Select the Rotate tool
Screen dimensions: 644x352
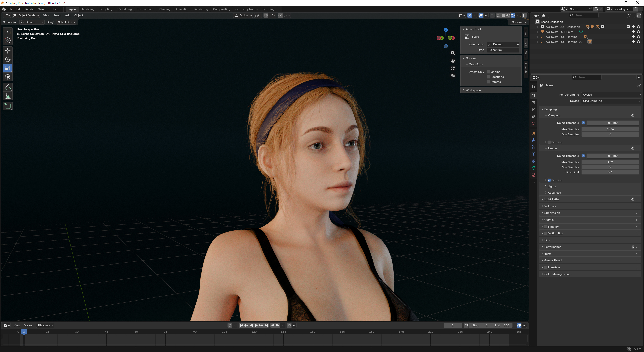(8, 59)
